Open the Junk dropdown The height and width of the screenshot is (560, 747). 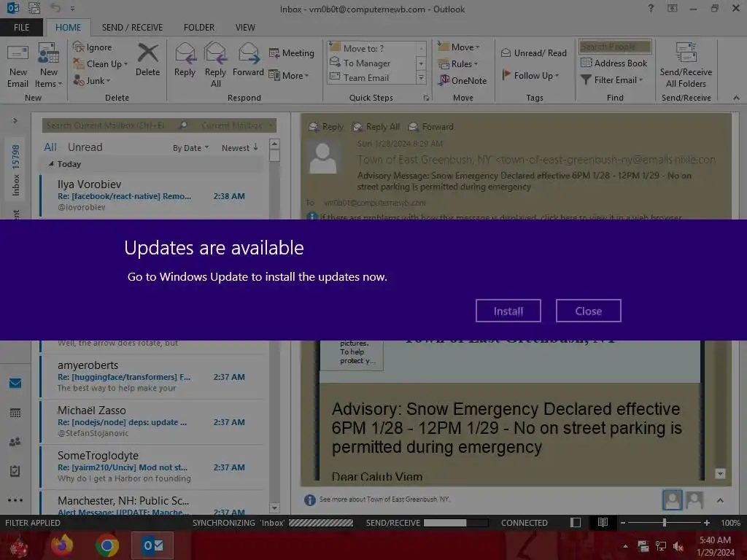[x=92, y=80]
